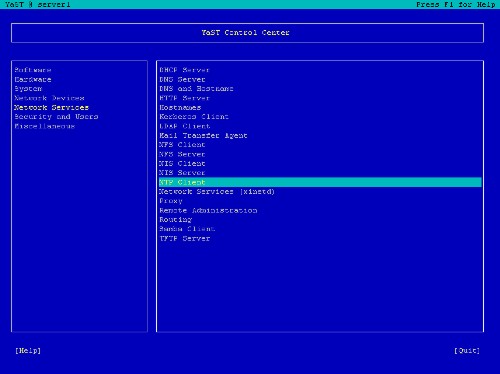
Task: Select the TFTP Server module
Action: pos(184,238)
